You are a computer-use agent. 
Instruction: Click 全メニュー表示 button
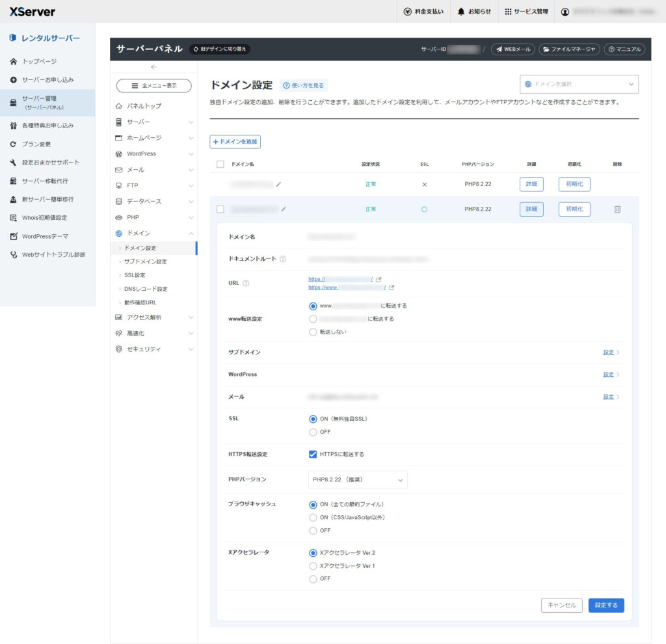pyautogui.click(x=153, y=86)
